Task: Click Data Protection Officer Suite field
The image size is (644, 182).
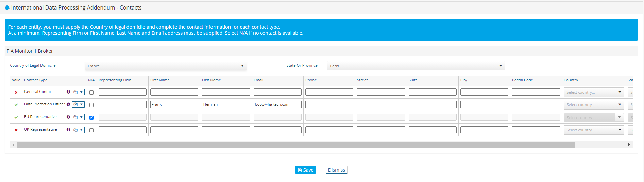Action: (x=433, y=104)
